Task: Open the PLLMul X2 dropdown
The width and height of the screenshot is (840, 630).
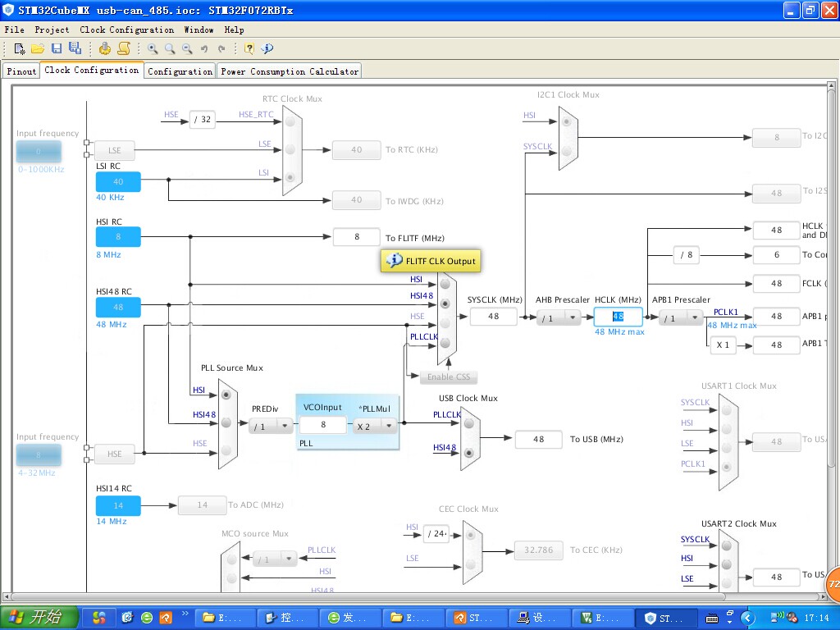Action: coord(374,427)
